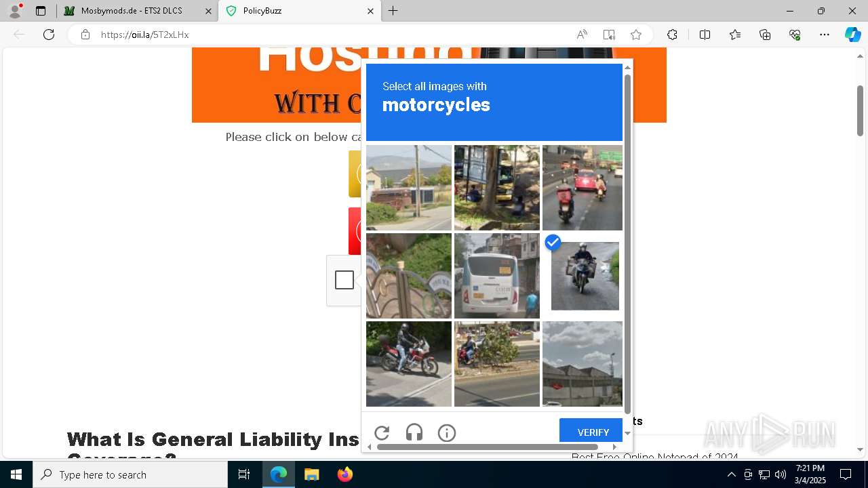Close the PolicyBuzz browser tab
The image size is (868, 488).
[370, 11]
